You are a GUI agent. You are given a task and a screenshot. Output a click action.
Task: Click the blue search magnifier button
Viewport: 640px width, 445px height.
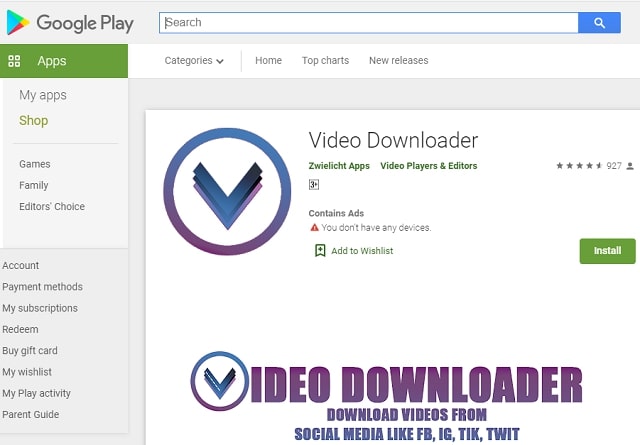click(x=599, y=23)
